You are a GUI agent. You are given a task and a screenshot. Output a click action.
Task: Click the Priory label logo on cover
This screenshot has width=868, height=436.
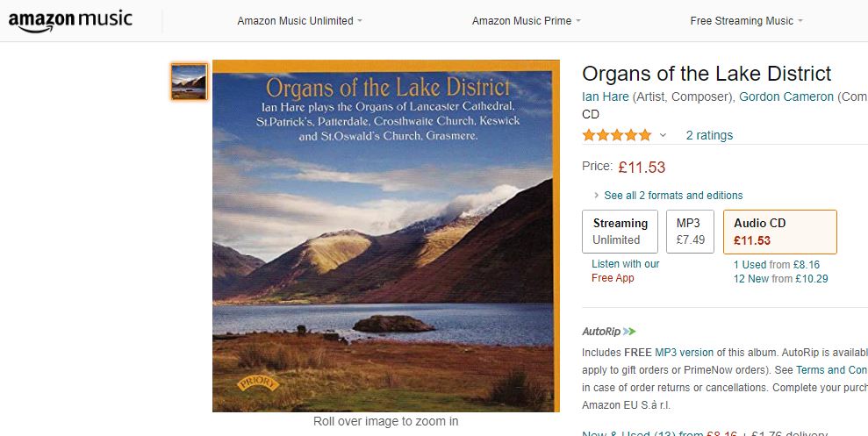click(x=258, y=383)
